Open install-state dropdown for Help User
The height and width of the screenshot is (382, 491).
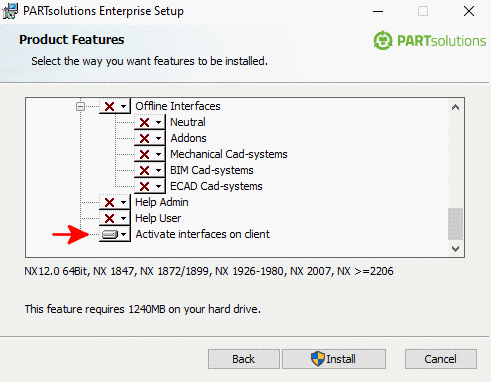tap(115, 218)
